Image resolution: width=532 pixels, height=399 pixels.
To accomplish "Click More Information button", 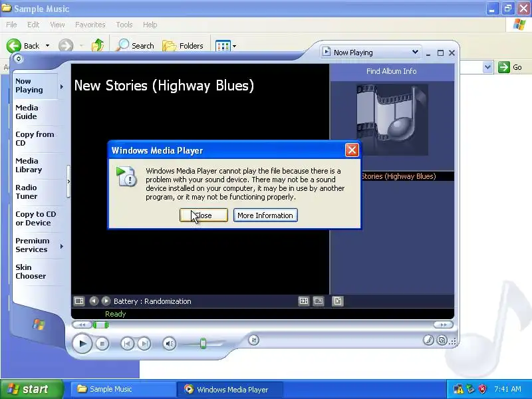I will 265,215.
